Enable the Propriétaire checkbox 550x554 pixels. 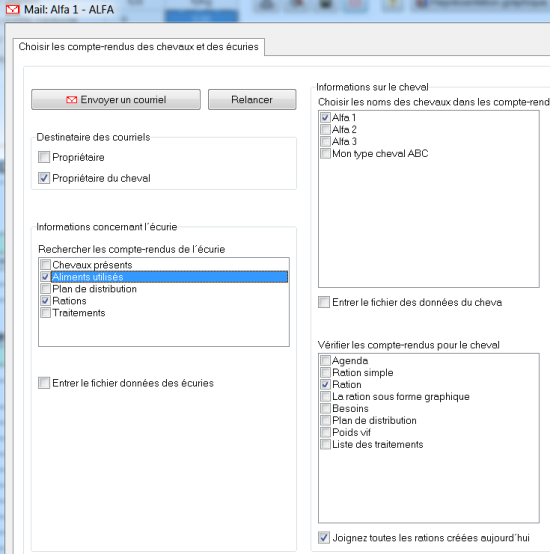click(x=44, y=157)
